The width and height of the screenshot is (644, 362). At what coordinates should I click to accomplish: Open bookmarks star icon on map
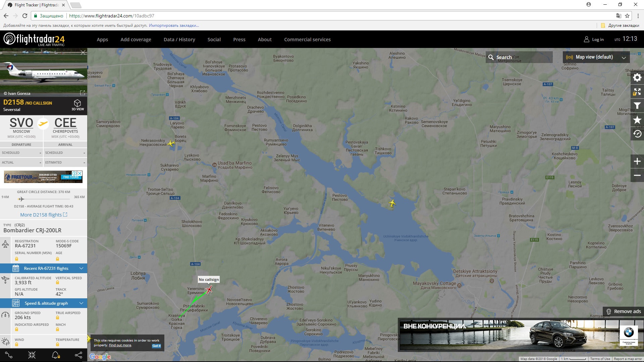pyautogui.click(x=637, y=120)
